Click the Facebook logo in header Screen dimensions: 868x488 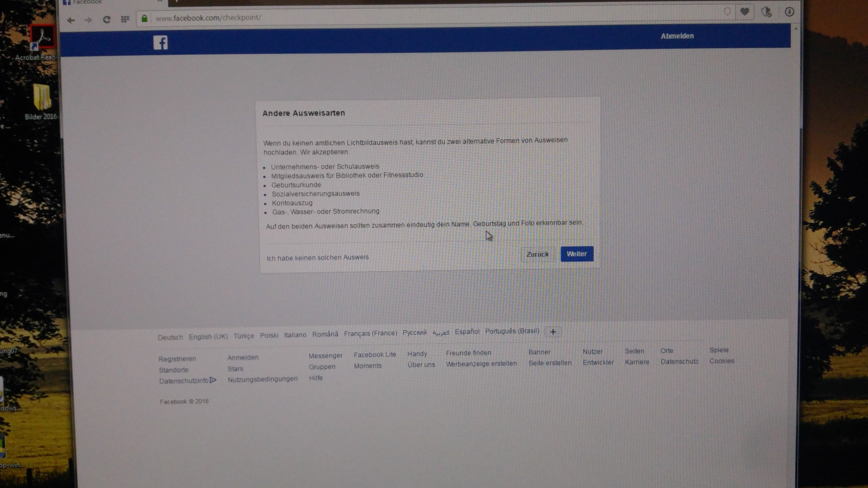160,43
